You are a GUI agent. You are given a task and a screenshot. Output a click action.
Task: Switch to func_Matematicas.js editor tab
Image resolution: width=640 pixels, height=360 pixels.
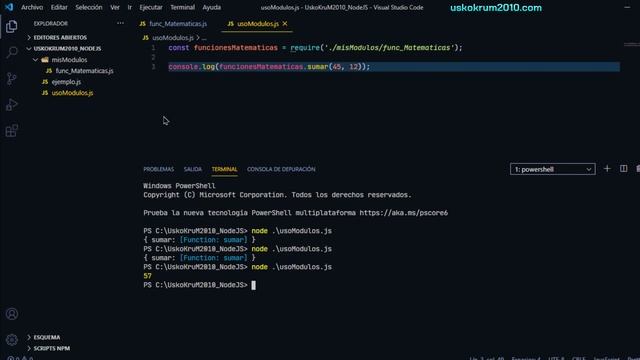(x=173, y=24)
